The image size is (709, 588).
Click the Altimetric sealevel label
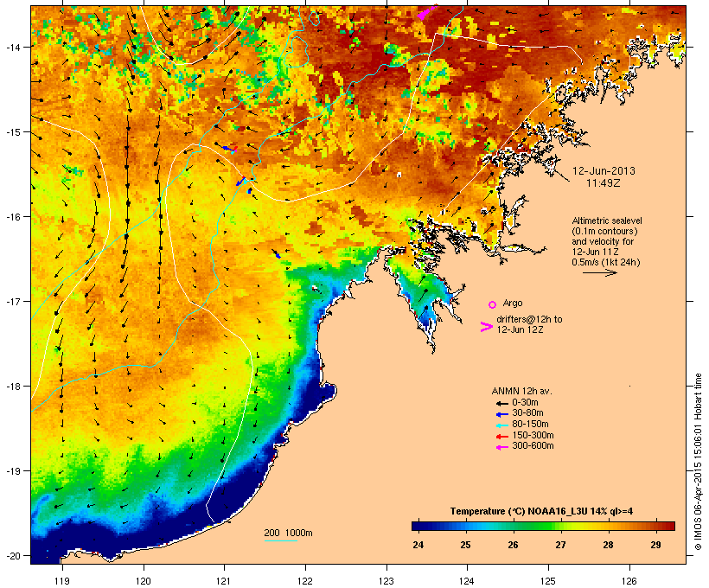pos(607,220)
